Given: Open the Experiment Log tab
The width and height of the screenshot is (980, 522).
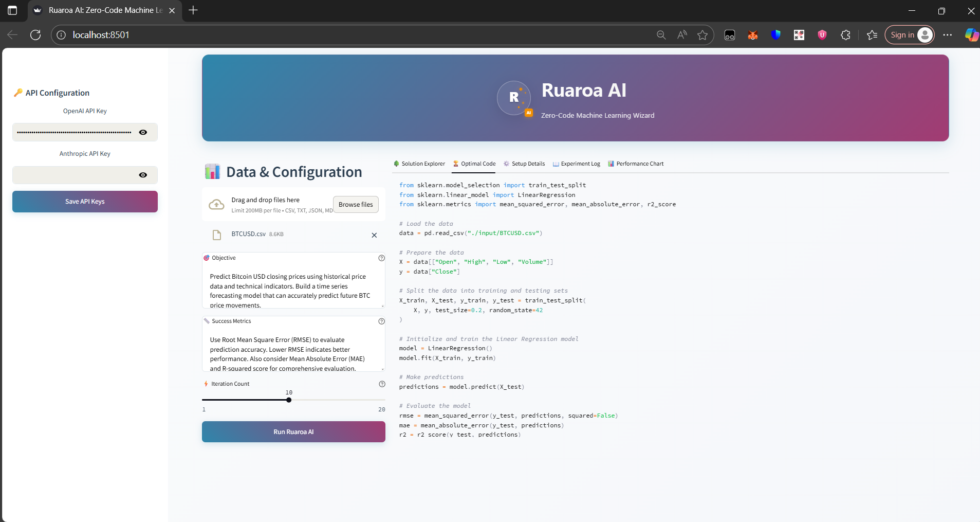Looking at the screenshot, I should coord(577,164).
